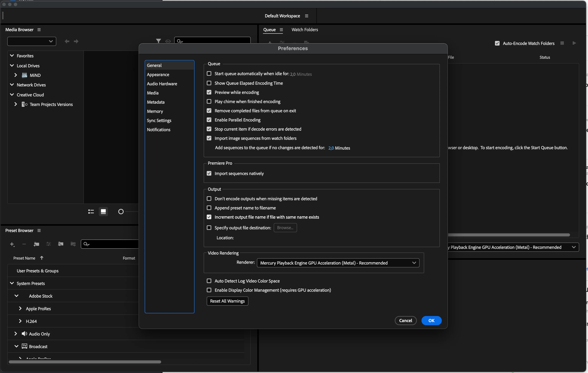The width and height of the screenshot is (588, 373).
Task: Click the Media Browser back arrow
Action: [67, 41]
